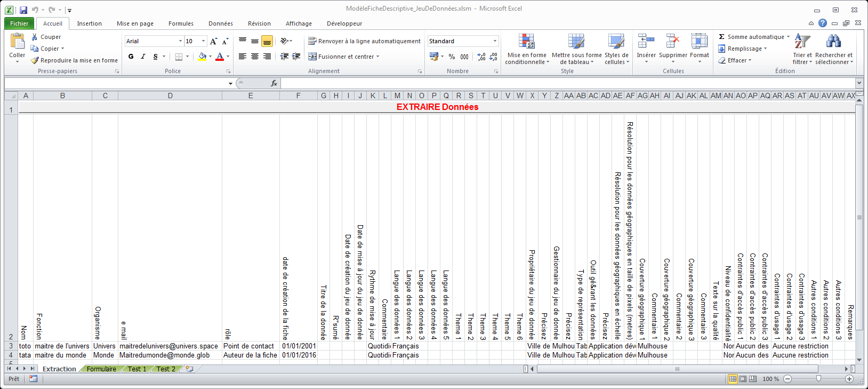Click the zoom in plus button

[849, 379]
